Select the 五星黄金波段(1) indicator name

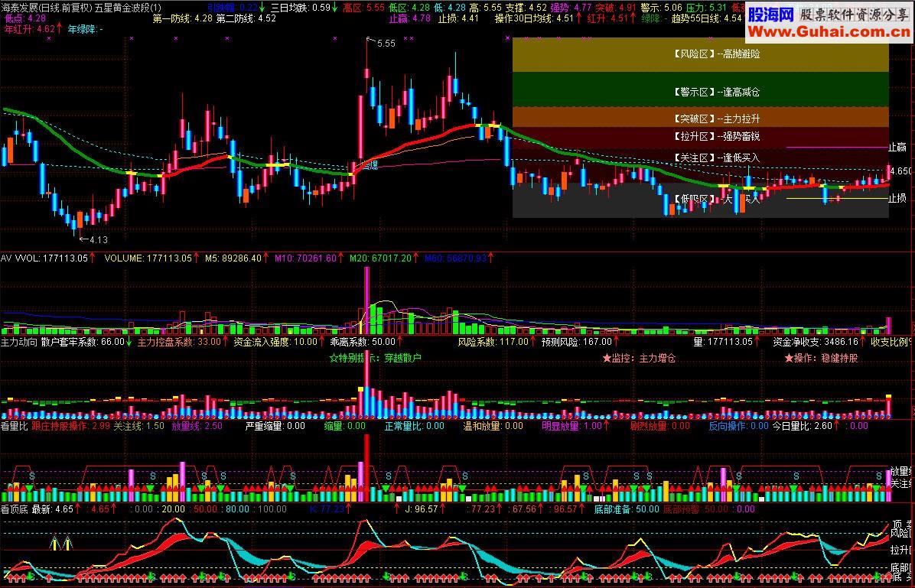point(128,8)
